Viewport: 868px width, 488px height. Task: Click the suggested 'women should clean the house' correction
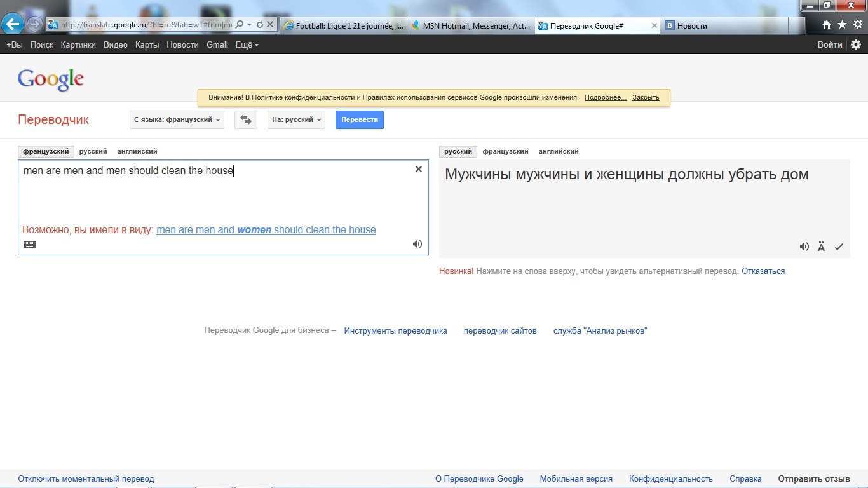[266, 229]
